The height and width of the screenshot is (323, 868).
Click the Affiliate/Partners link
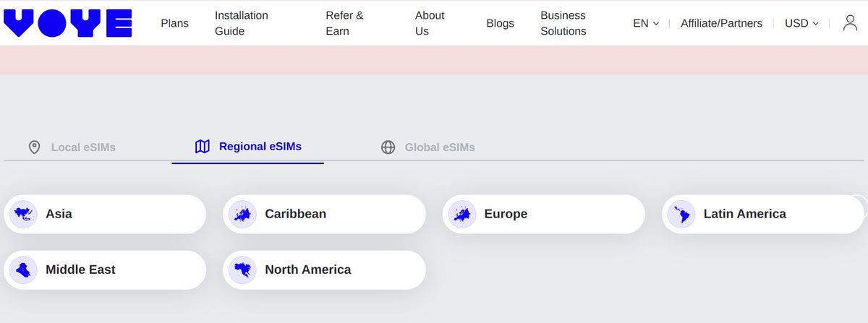pyautogui.click(x=721, y=23)
